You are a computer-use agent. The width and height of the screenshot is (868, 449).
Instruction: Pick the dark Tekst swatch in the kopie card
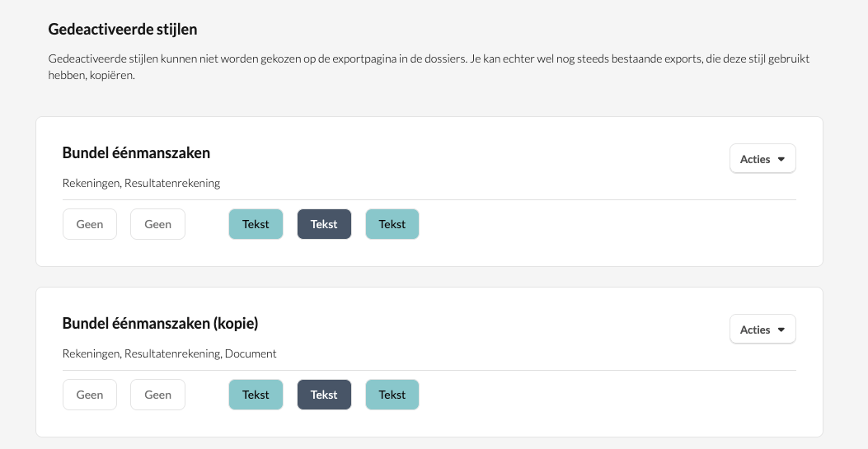[x=324, y=395]
